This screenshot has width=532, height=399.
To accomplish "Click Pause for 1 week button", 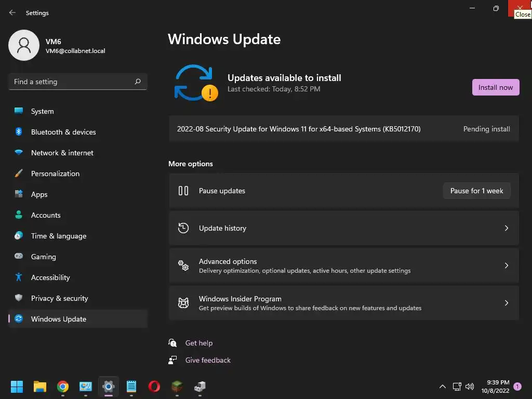I will [x=476, y=191].
